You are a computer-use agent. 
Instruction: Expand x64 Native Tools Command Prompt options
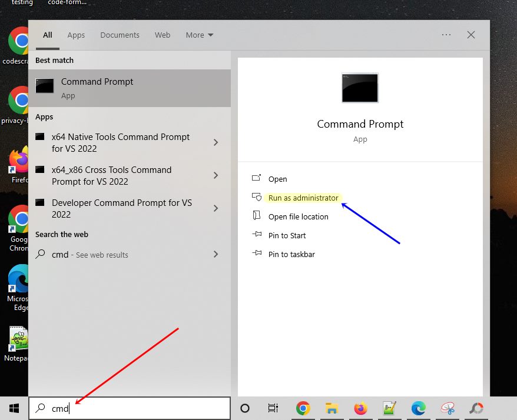click(216, 142)
